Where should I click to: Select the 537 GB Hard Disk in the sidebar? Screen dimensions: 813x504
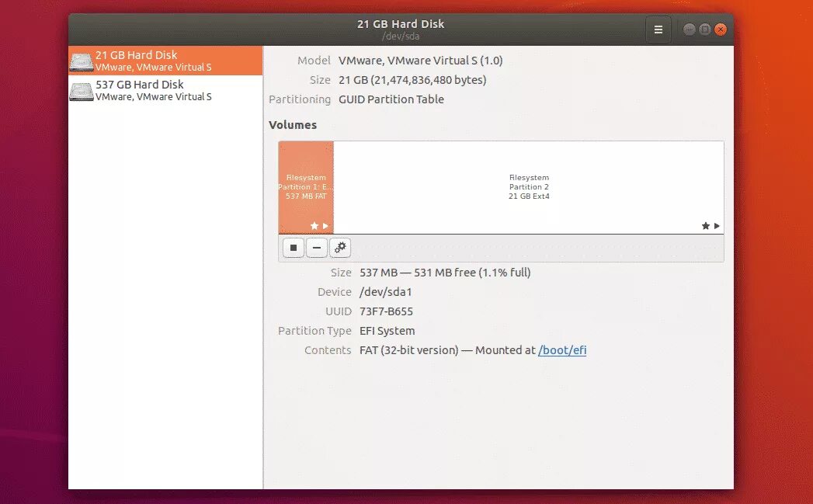(165, 90)
